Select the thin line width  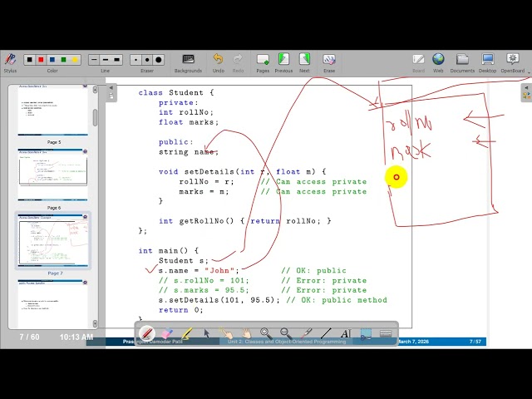[x=94, y=60]
